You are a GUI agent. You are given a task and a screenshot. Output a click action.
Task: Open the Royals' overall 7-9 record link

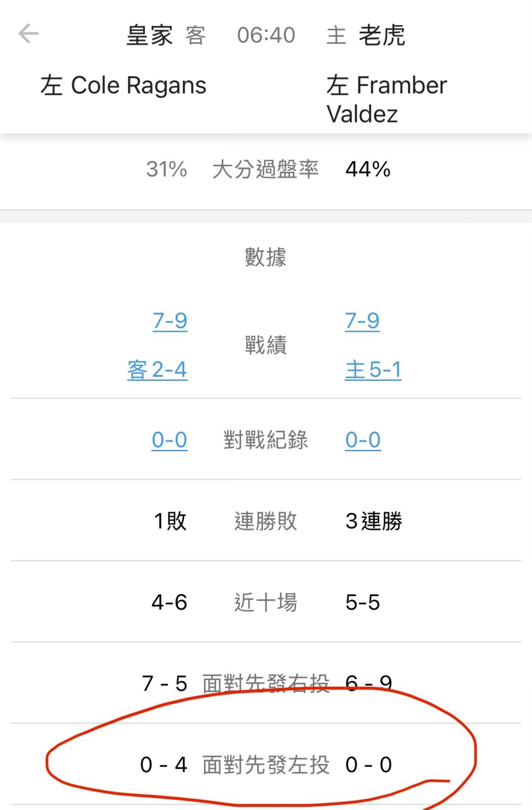170,321
